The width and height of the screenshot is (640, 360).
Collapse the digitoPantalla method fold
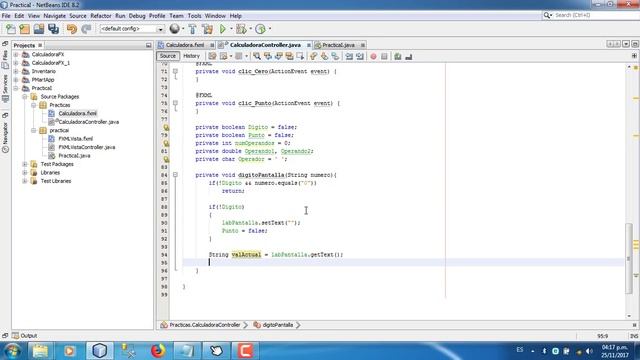(x=175, y=175)
